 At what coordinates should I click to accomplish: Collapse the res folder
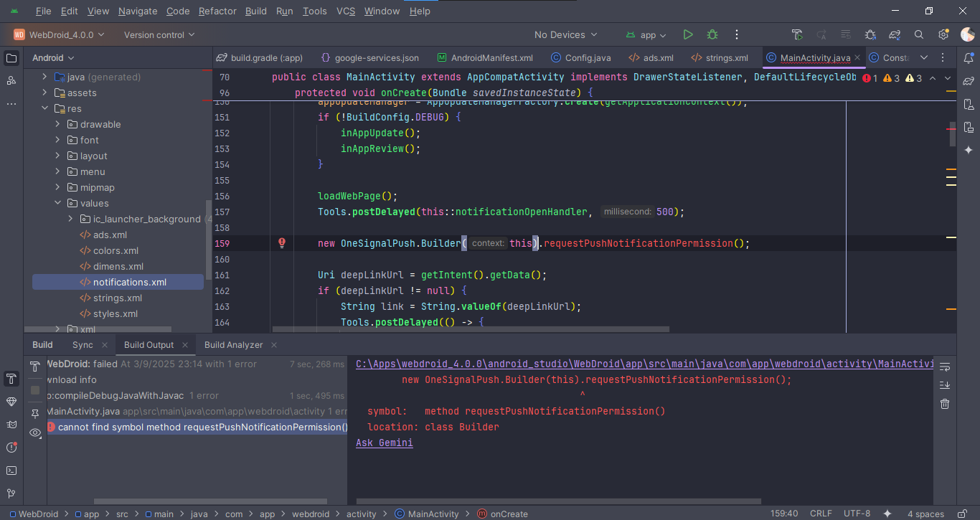point(44,108)
